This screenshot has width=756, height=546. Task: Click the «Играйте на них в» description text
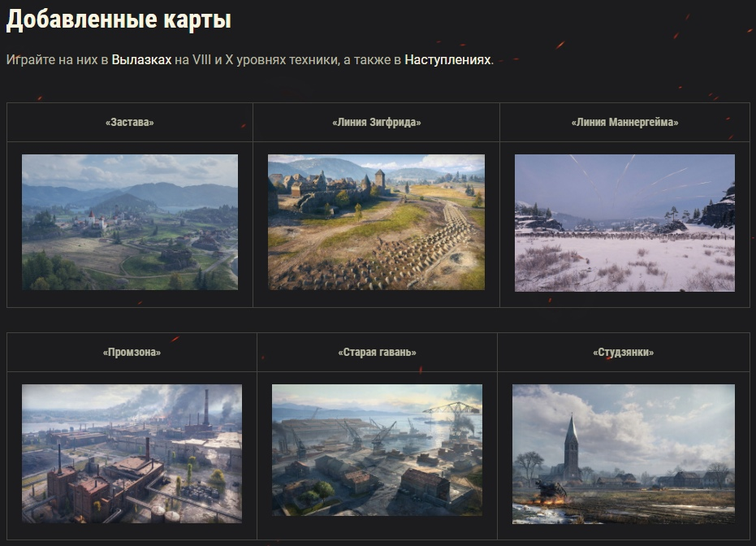pyautogui.click(x=57, y=60)
